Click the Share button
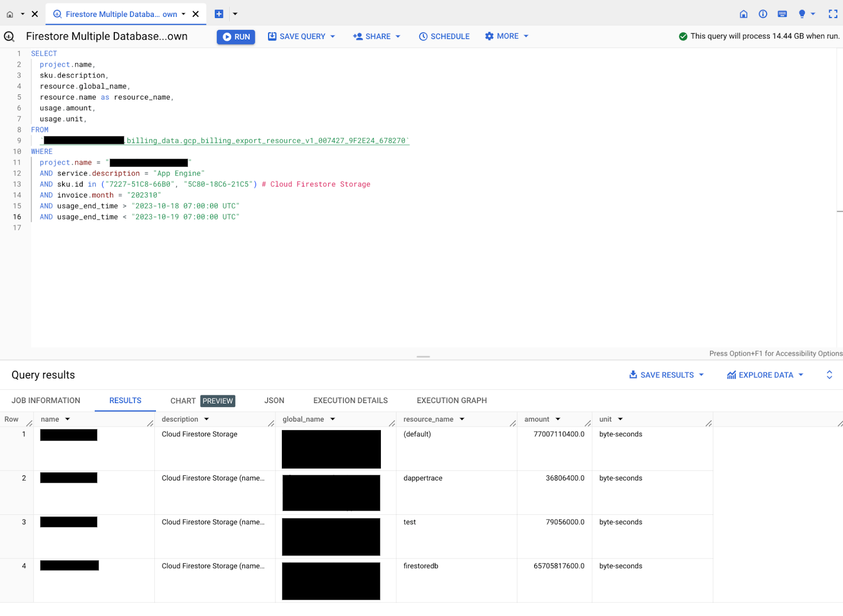Image resolution: width=843 pixels, height=616 pixels. click(x=372, y=36)
